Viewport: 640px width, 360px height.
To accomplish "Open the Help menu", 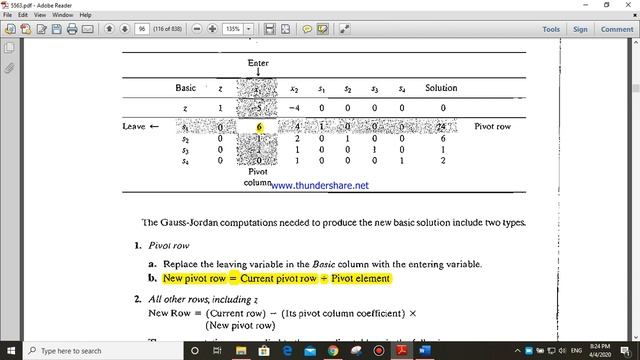I will click(x=85, y=15).
